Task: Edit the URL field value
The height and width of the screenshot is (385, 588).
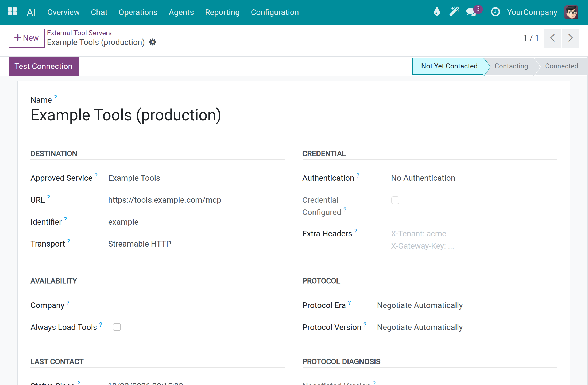Action: (x=196, y=200)
